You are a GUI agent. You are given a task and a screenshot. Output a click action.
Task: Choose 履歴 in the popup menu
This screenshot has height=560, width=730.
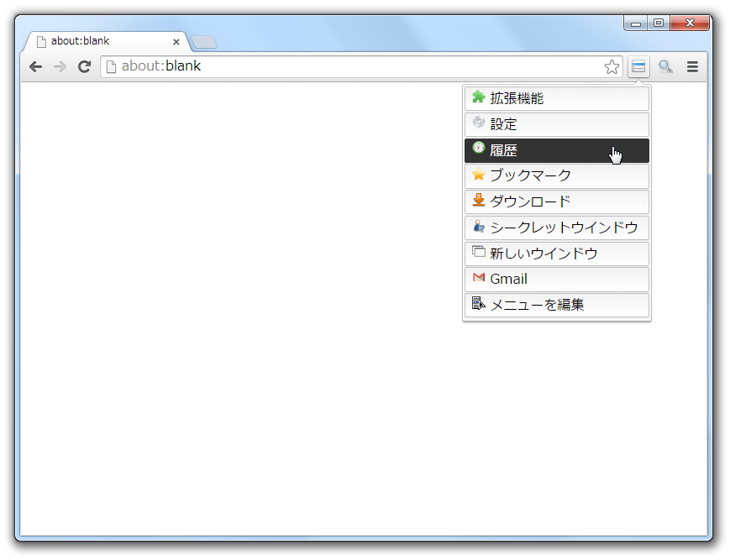click(557, 150)
